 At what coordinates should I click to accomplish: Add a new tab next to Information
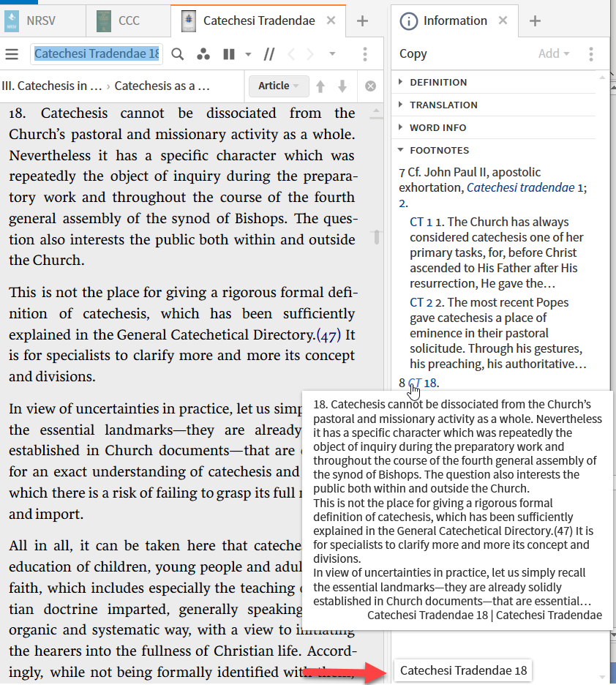point(535,21)
